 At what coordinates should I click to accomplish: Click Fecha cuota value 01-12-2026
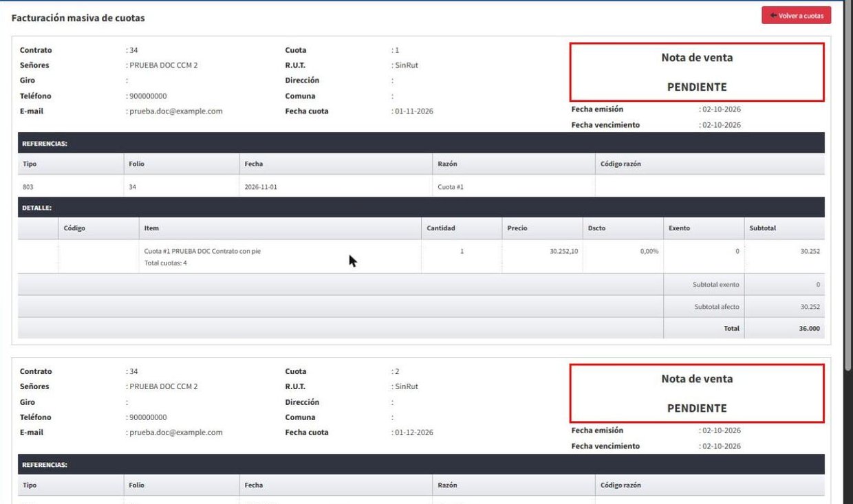pyautogui.click(x=414, y=432)
